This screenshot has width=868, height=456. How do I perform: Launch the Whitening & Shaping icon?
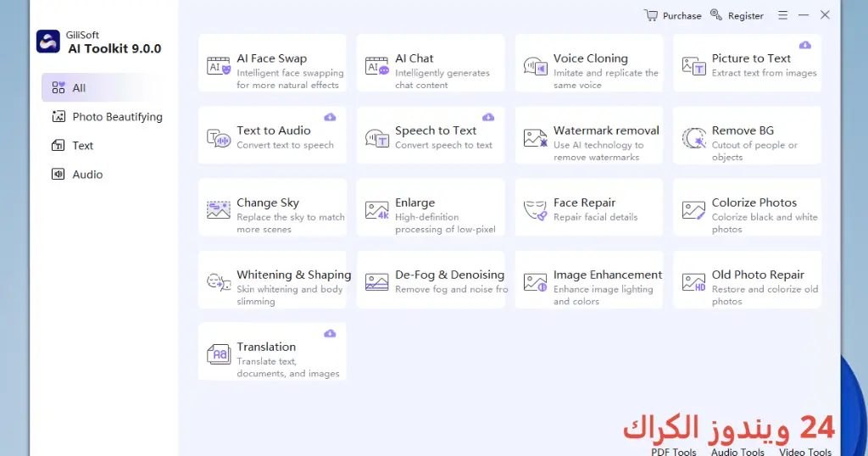pyautogui.click(x=219, y=282)
